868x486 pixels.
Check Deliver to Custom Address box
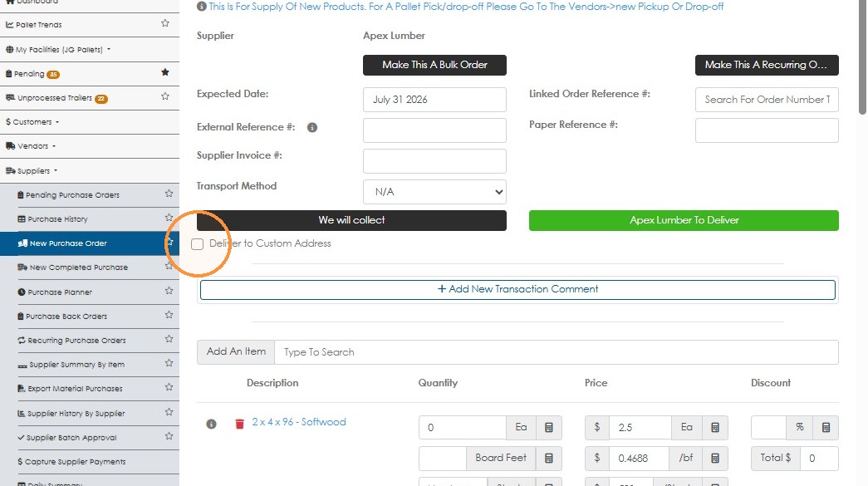[197, 244]
